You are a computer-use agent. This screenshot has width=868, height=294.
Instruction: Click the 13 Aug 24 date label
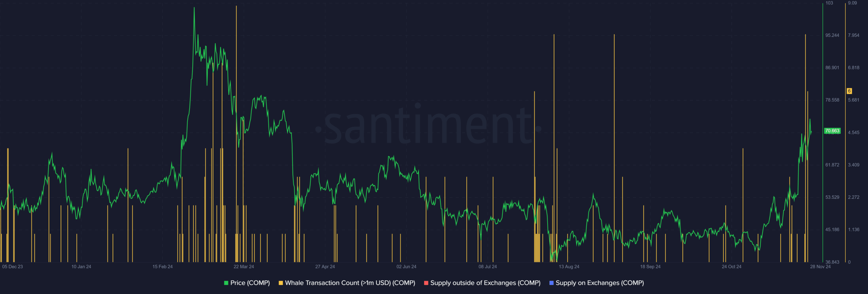[569, 267]
